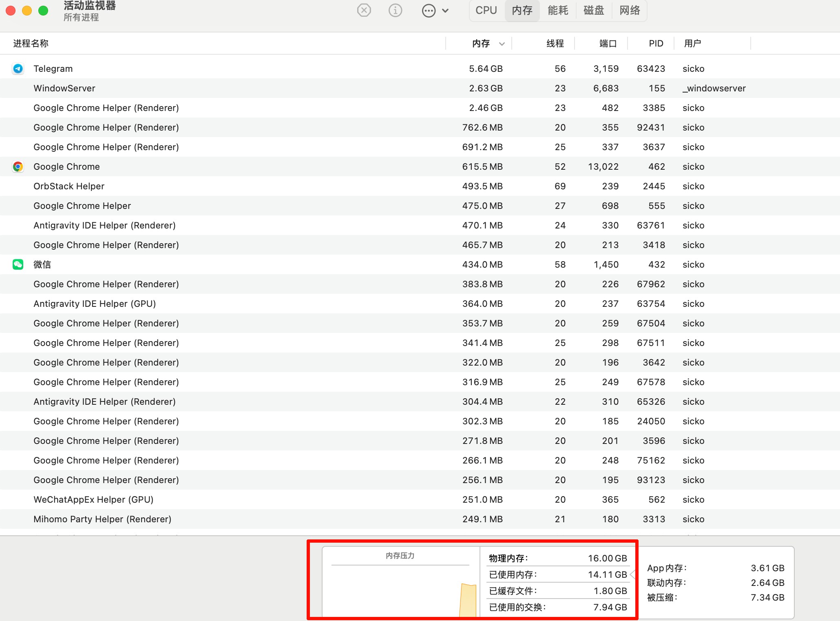Select Chrome Helper (Renderer) using 465.7 MB

click(x=420, y=245)
